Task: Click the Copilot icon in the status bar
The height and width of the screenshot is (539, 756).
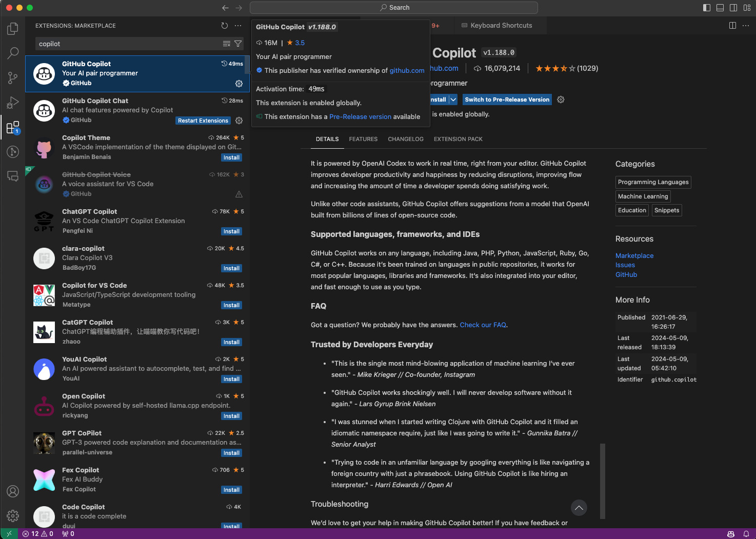Action: pos(730,533)
